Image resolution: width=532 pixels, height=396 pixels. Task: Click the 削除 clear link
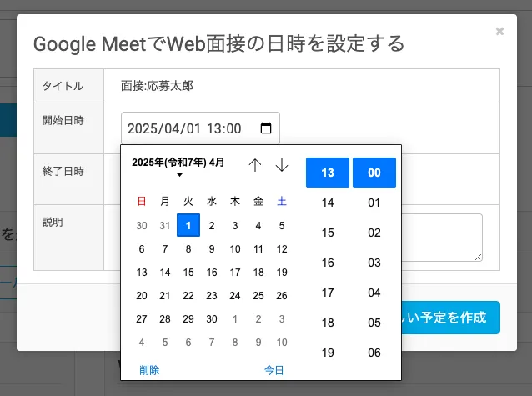pyautogui.click(x=149, y=370)
